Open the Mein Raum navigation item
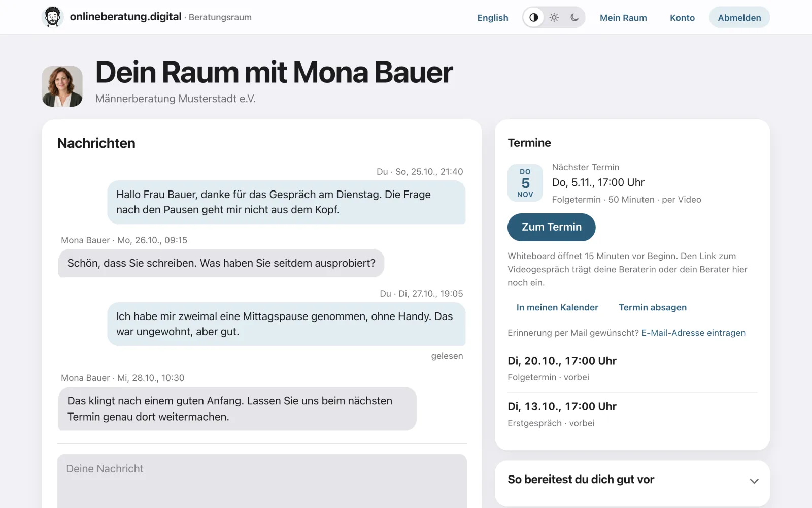Viewport: 812px width, 508px height. click(623, 18)
